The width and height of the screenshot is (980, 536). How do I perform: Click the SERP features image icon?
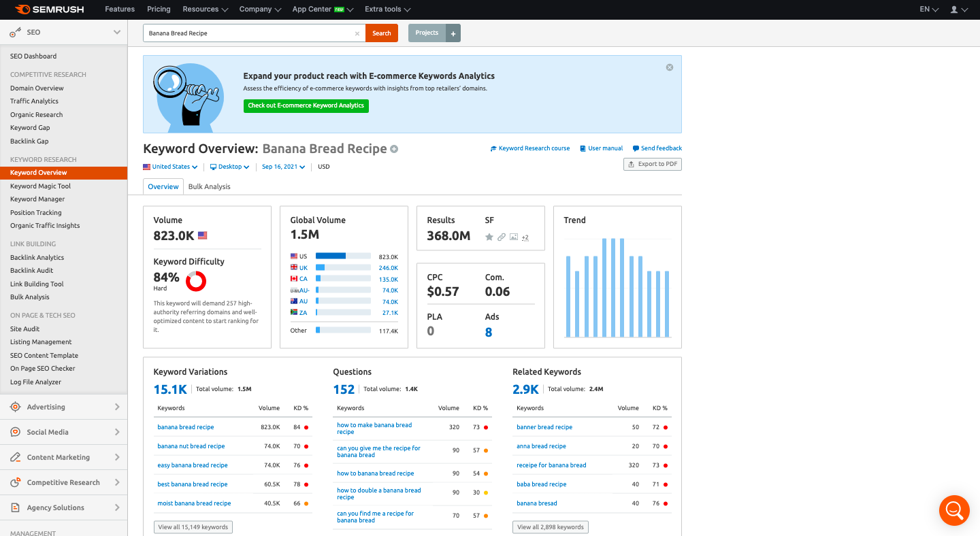(x=514, y=237)
